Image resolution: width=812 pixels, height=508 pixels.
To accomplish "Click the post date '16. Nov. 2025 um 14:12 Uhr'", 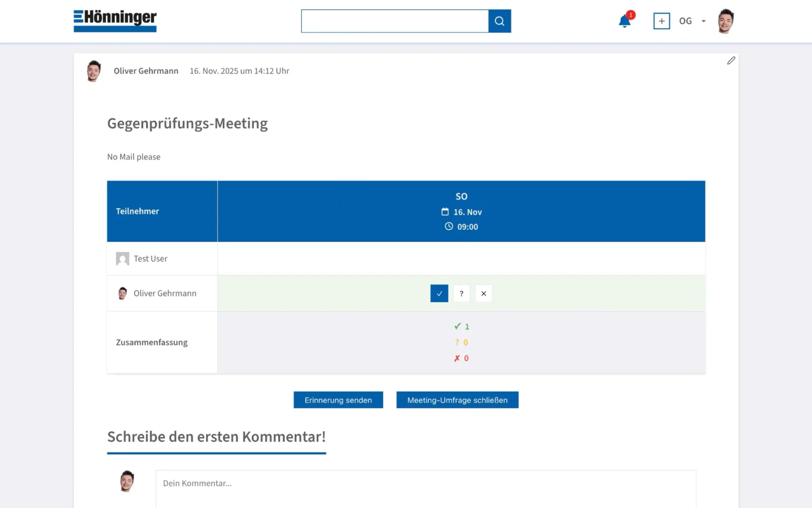I will [240, 71].
